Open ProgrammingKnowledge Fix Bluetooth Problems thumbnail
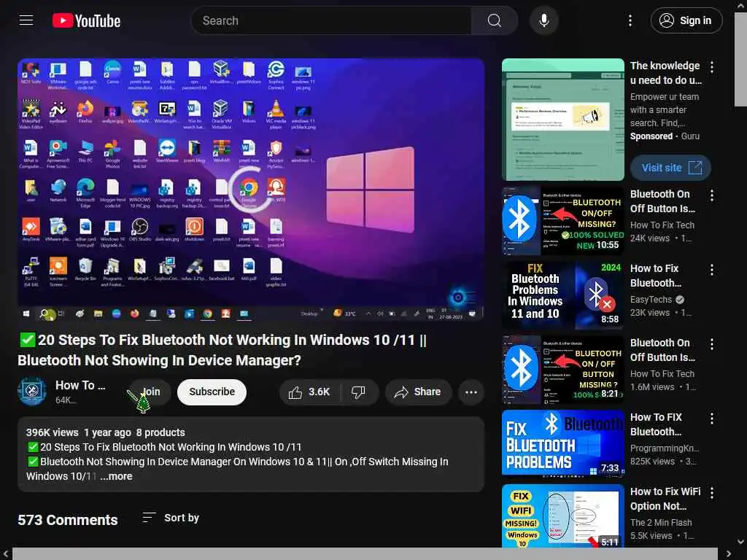Screen dimensions: 747x560 point(562,443)
